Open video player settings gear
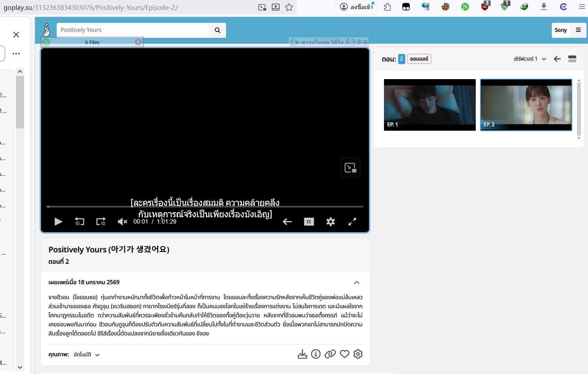The image size is (588, 374). click(330, 222)
